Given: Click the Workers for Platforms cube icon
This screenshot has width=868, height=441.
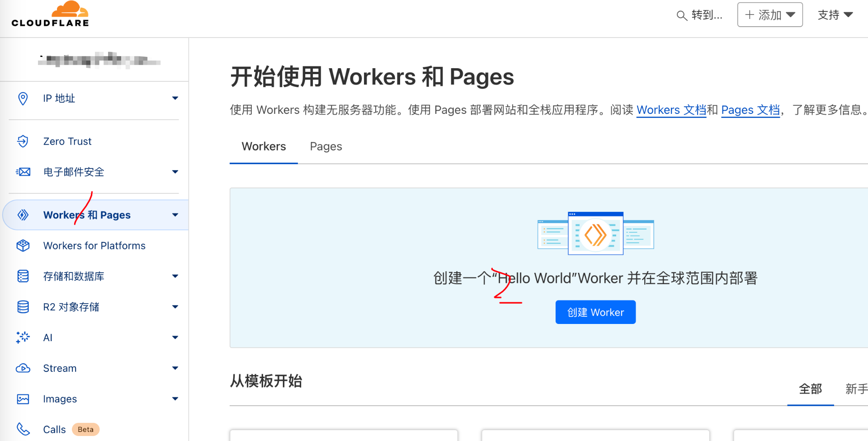Looking at the screenshot, I should (x=23, y=246).
